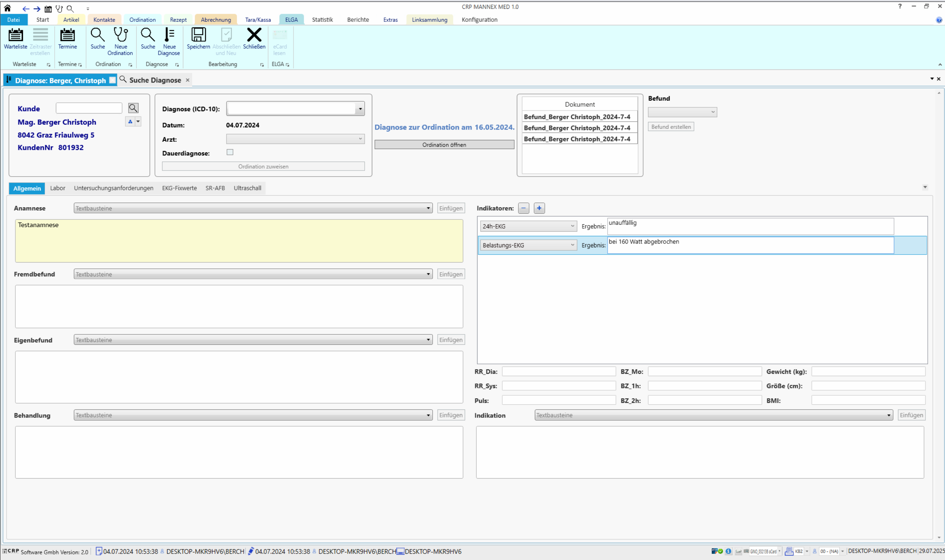Click the Kunde search magnifier button
This screenshot has width=945, height=560.
[x=133, y=108]
